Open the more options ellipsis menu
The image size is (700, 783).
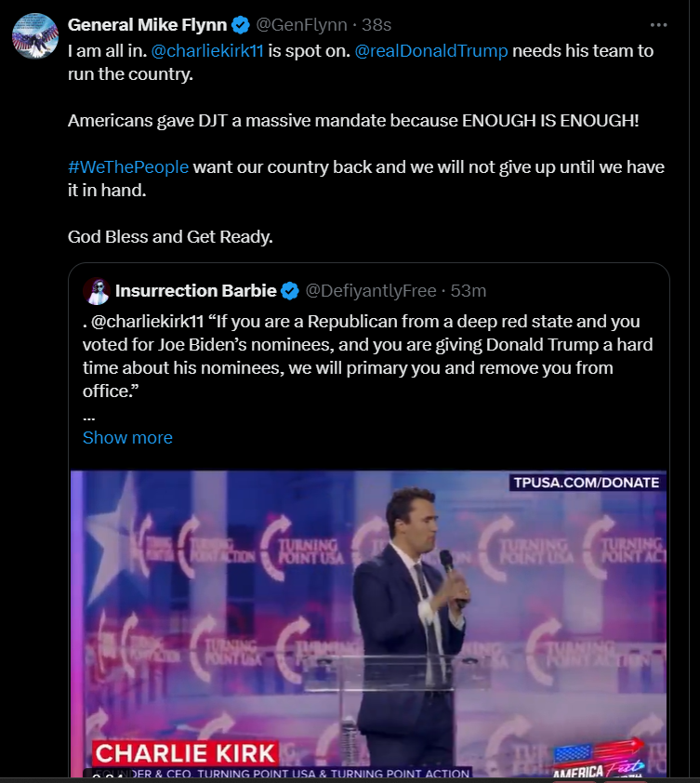[658, 25]
